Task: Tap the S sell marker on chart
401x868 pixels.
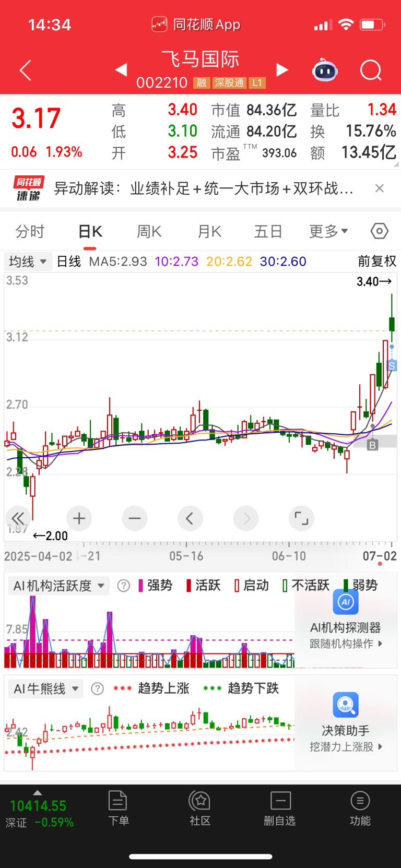Action: pos(392,366)
